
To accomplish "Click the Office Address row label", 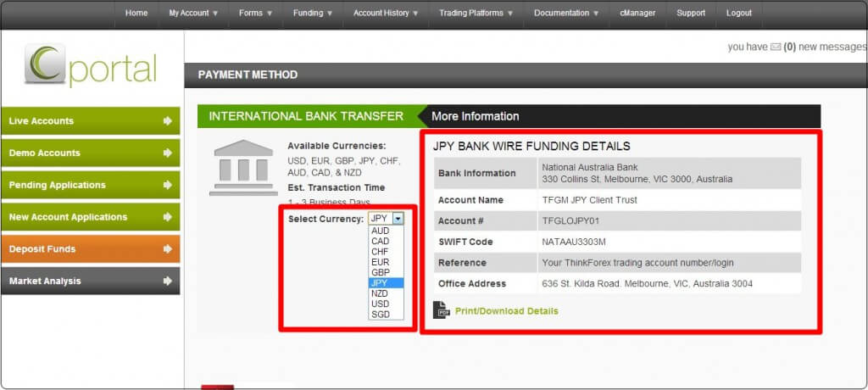I will click(x=471, y=284).
